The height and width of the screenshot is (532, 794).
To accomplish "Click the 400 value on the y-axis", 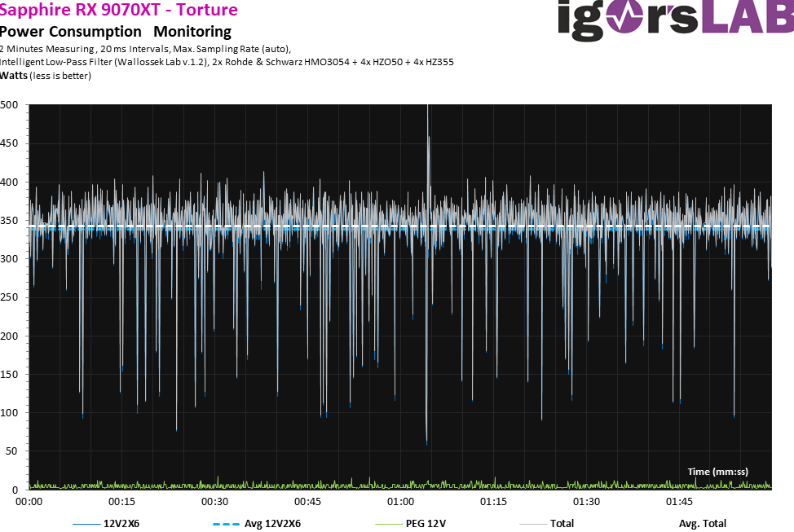I will [9, 182].
